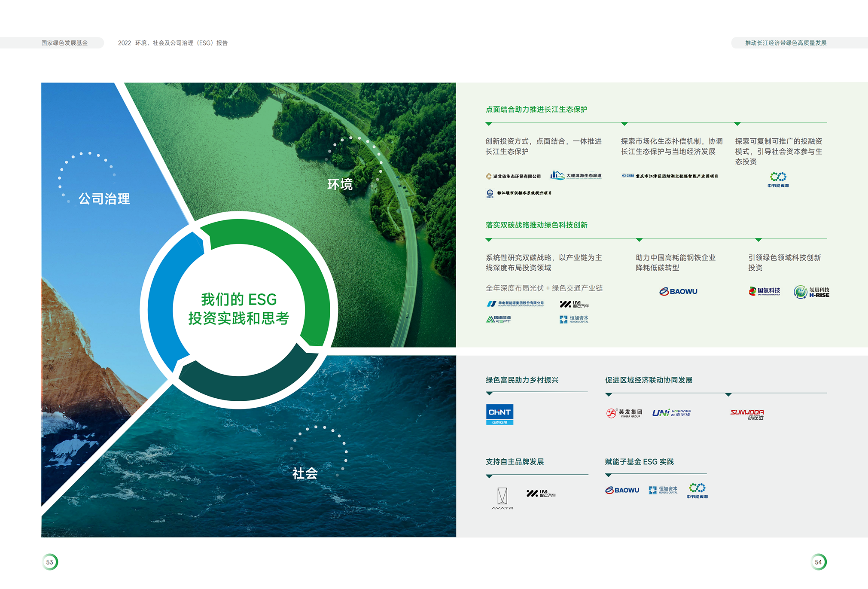Click the 国氢科技 logo
The image size is (868, 589).
point(764,291)
